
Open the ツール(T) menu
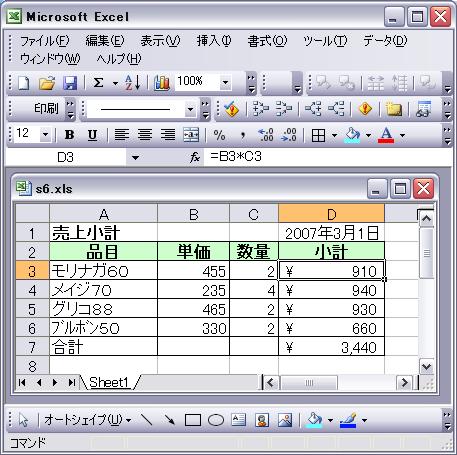point(325,41)
